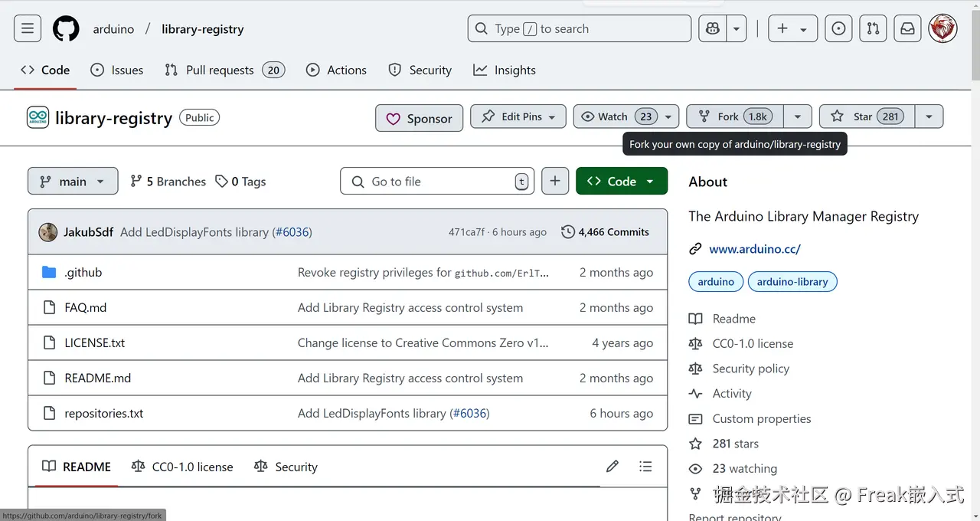Switch to the Pull requests tab
The width and height of the screenshot is (980, 521).
coord(220,70)
